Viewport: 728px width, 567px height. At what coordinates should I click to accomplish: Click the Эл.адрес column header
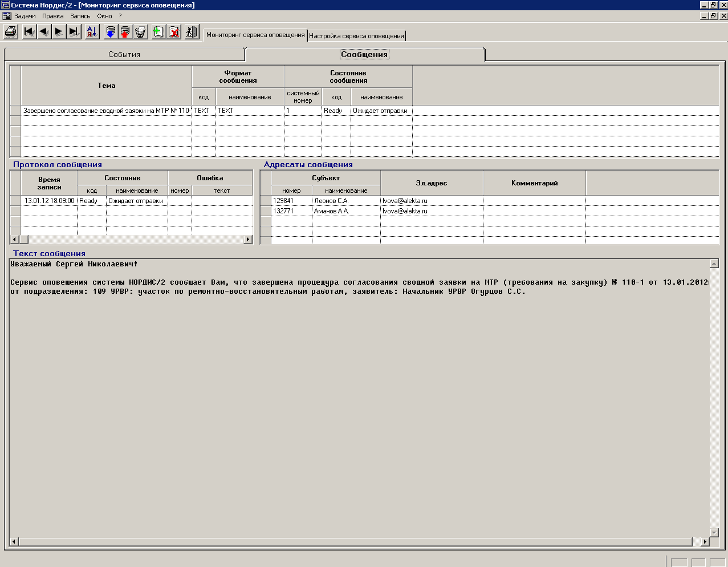[432, 183]
